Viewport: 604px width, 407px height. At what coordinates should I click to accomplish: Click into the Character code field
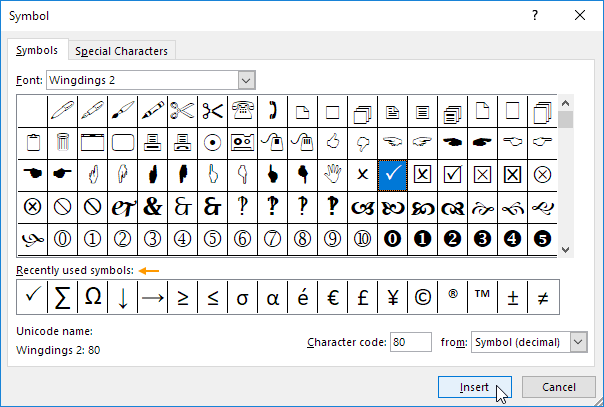tap(410, 342)
